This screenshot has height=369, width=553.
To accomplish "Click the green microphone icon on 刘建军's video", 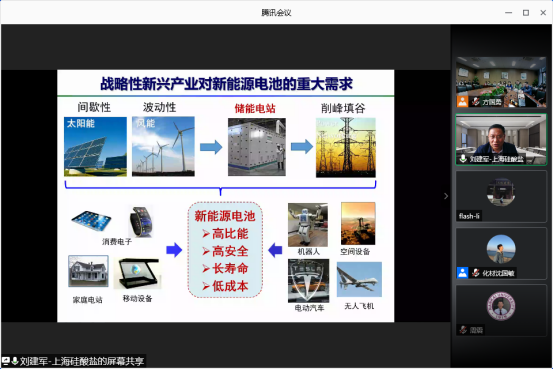I will [463, 159].
